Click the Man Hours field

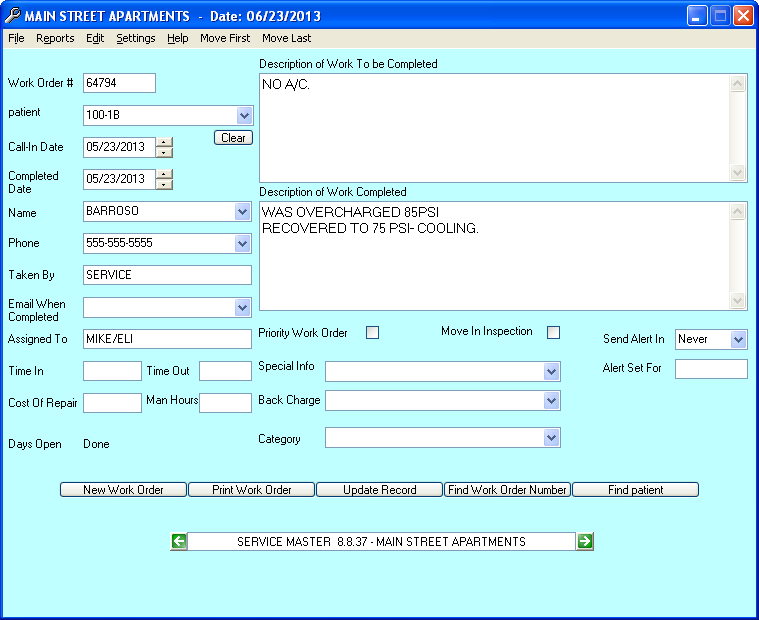[x=226, y=403]
